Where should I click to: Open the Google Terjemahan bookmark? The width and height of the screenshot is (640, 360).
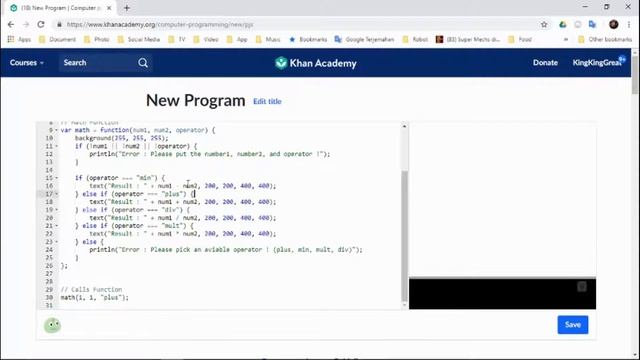[364, 39]
